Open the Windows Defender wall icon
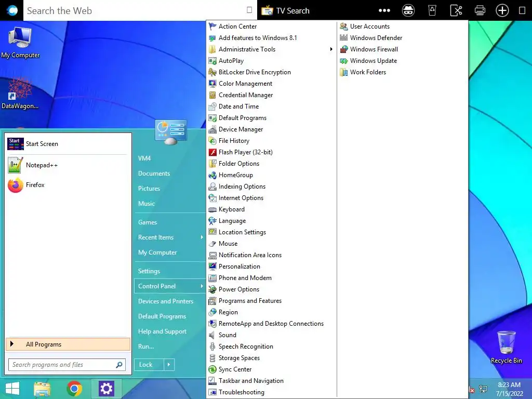 coord(344,37)
